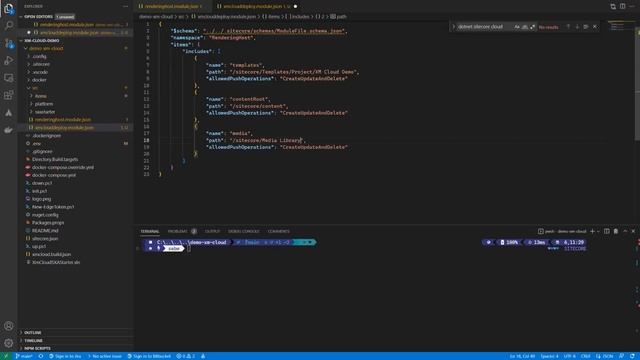640x360 pixels.
Task: Close the terminal panel
Action: click(x=633, y=231)
